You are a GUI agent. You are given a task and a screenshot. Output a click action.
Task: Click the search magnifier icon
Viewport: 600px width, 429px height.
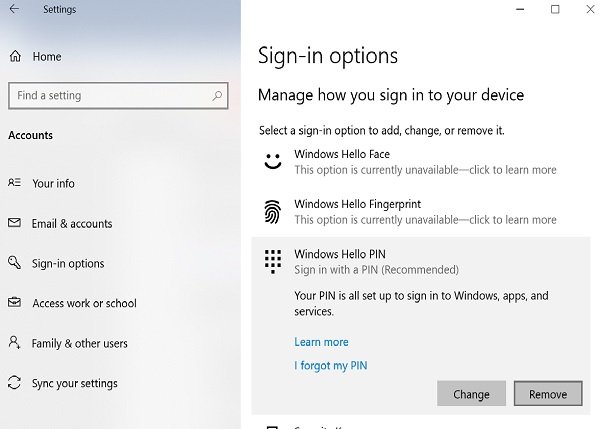[217, 95]
